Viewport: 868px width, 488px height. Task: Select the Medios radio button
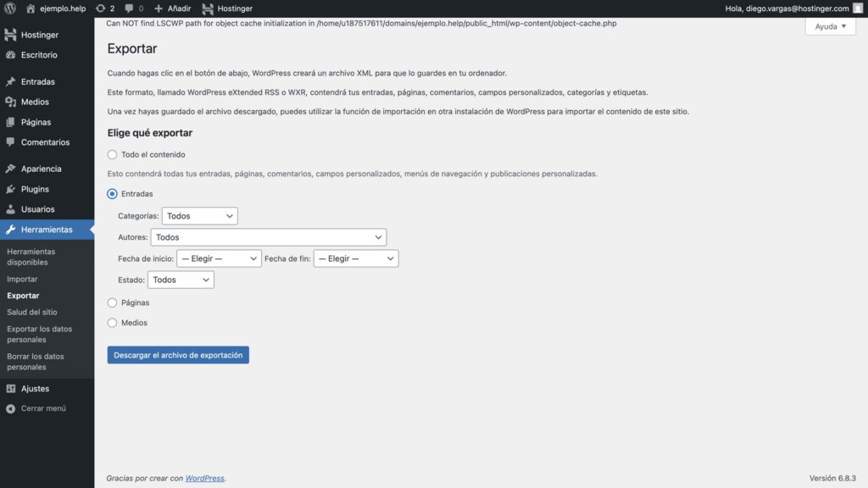coord(111,322)
